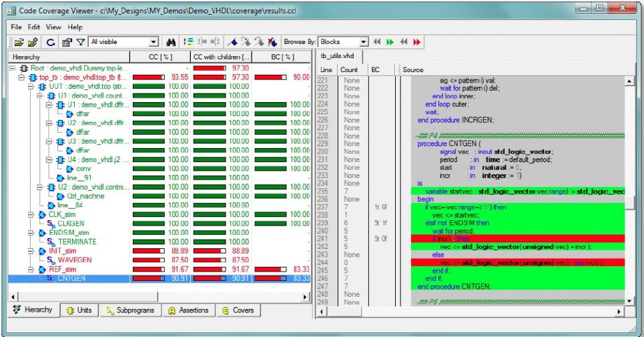Sort by CC [%] column header
644x337 pixels.
[x=160, y=57]
